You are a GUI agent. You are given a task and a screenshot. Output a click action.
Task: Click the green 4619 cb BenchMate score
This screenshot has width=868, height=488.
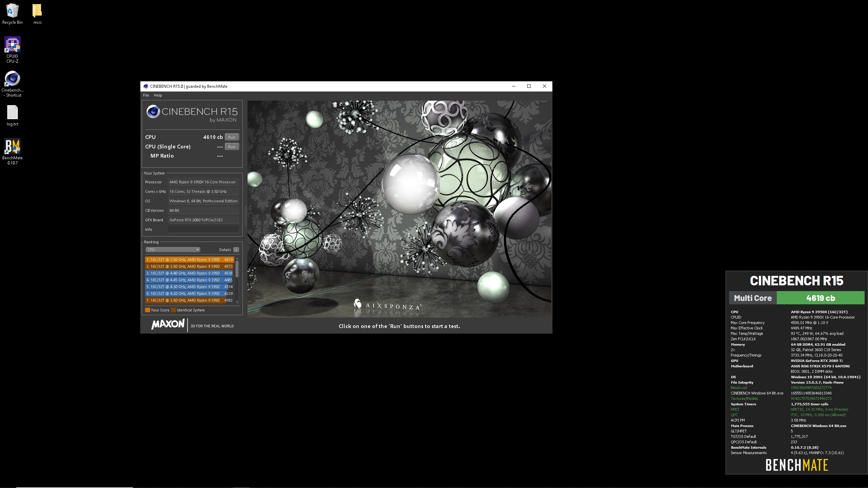(820, 298)
